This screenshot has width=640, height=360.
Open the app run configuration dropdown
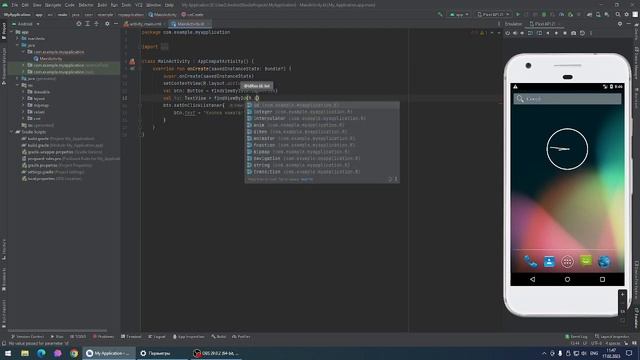point(459,14)
